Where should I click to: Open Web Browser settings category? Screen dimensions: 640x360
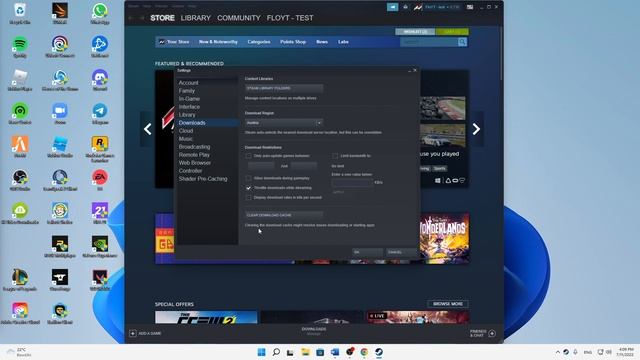point(195,162)
